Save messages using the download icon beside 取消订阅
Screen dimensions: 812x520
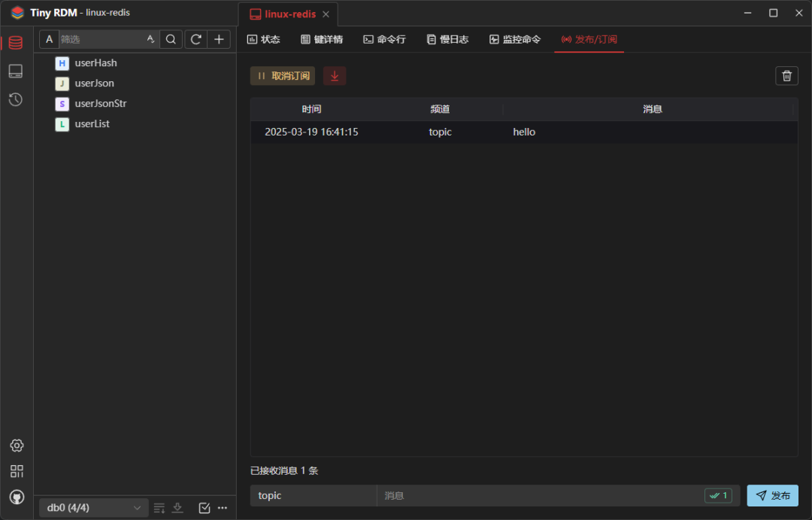(x=334, y=75)
